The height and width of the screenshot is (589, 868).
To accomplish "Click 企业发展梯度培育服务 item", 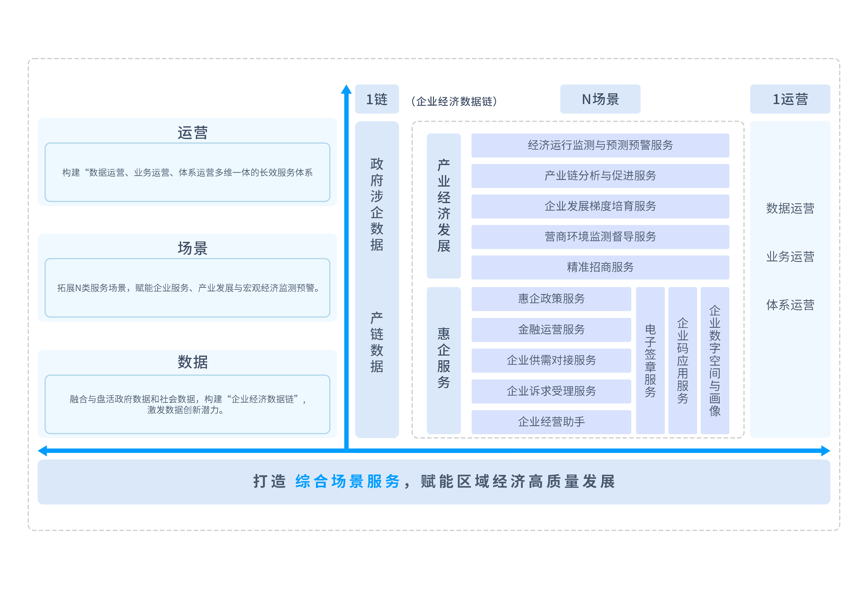I will pos(600,206).
